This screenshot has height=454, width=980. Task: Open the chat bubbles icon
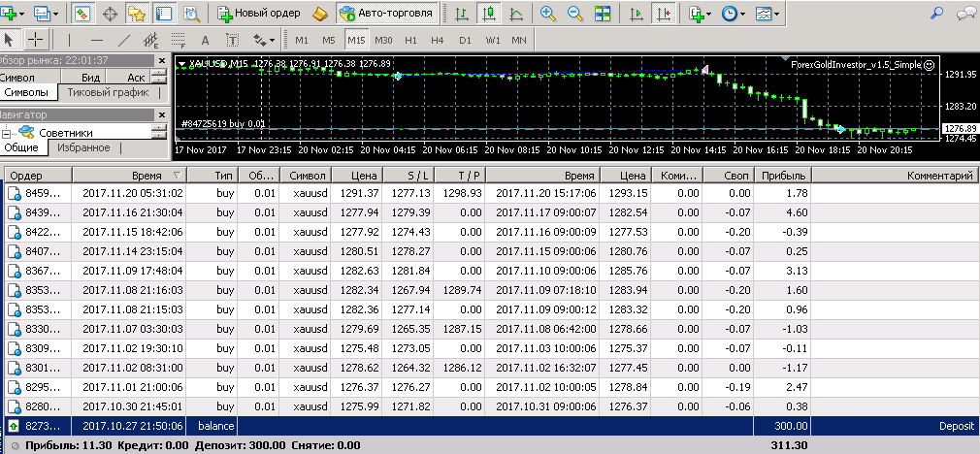point(966,13)
